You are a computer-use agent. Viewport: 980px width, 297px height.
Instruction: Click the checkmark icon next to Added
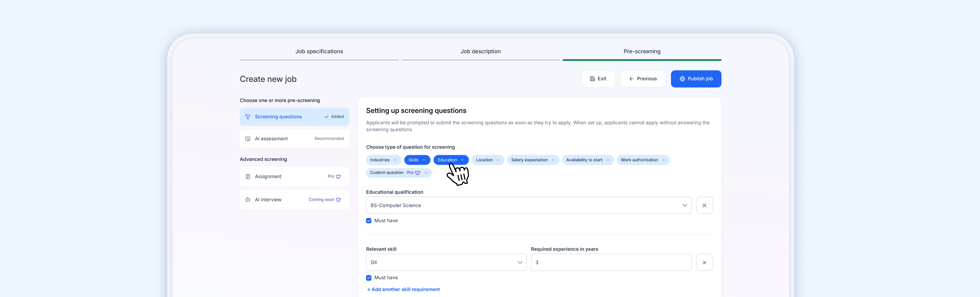326,117
